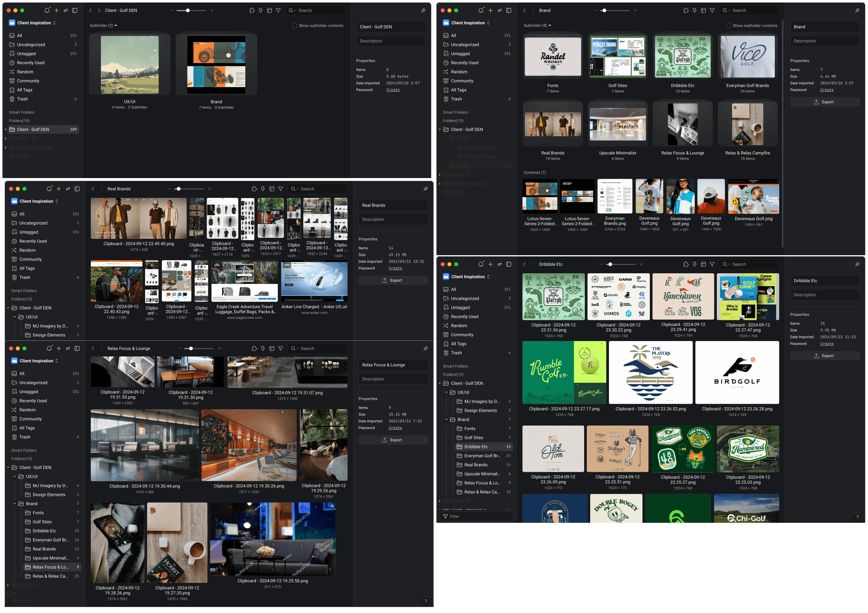
Task: Open the layout icon in Brand window toolbar
Action: tap(703, 10)
